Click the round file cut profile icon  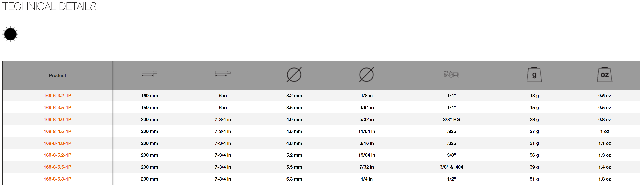click(x=10, y=34)
